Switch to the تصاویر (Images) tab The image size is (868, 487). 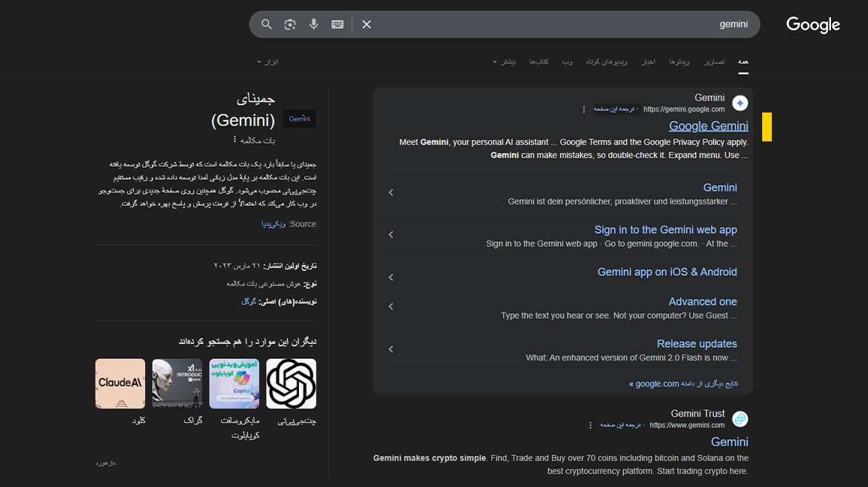(714, 62)
